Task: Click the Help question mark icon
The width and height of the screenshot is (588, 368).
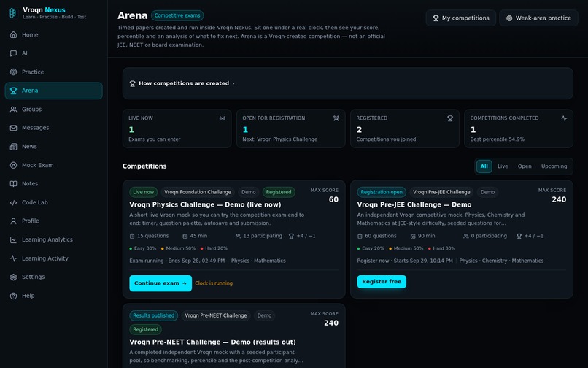Action: (x=14, y=296)
